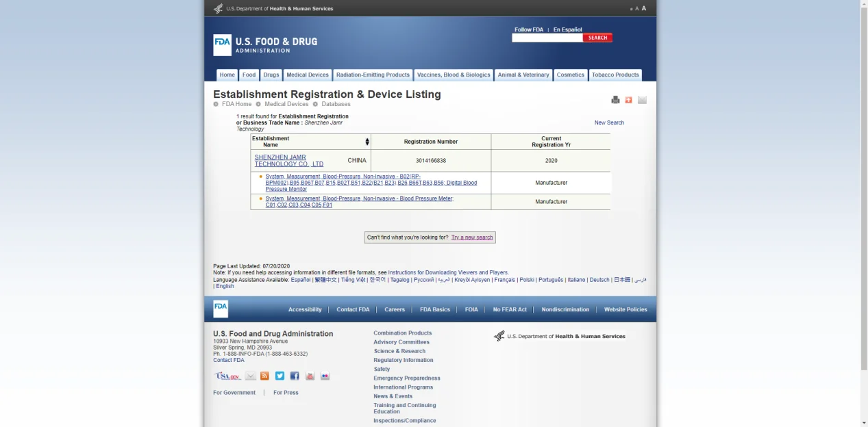This screenshot has width=868, height=427.
Task: Click the print page icon
Action: [615, 100]
